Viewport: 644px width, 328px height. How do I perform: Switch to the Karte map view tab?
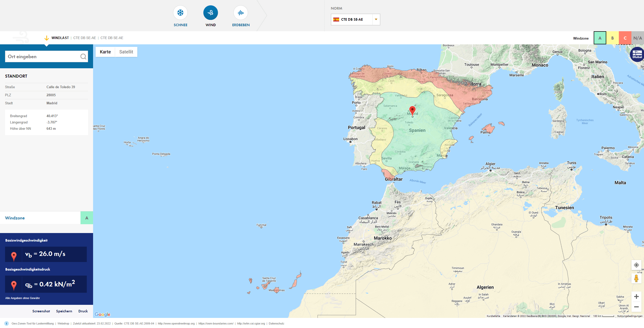coord(105,52)
